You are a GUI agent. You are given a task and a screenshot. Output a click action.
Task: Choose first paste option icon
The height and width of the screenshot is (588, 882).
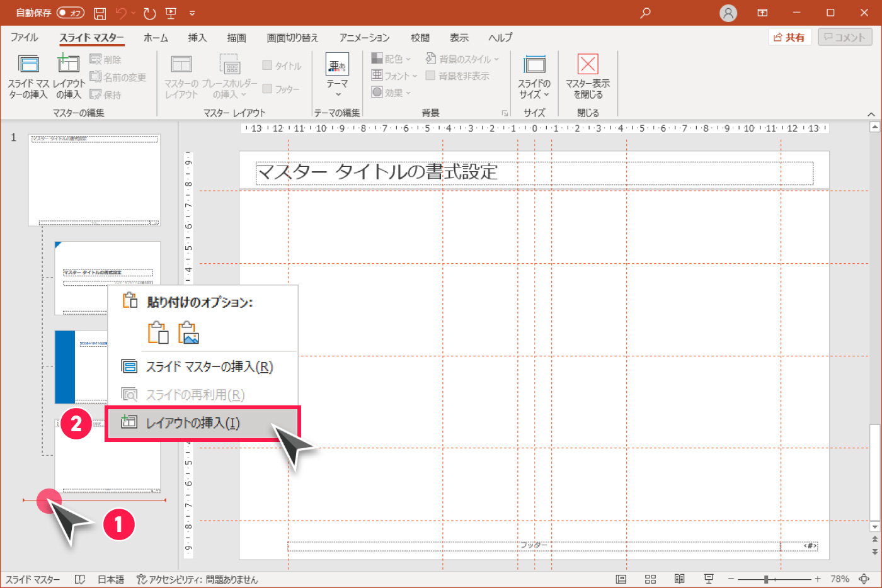point(158,332)
